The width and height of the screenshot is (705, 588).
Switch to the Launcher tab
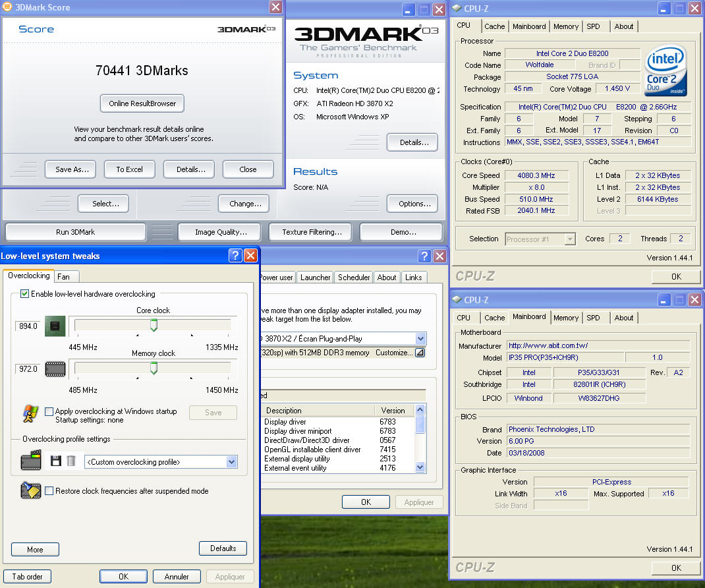coord(315,278)
